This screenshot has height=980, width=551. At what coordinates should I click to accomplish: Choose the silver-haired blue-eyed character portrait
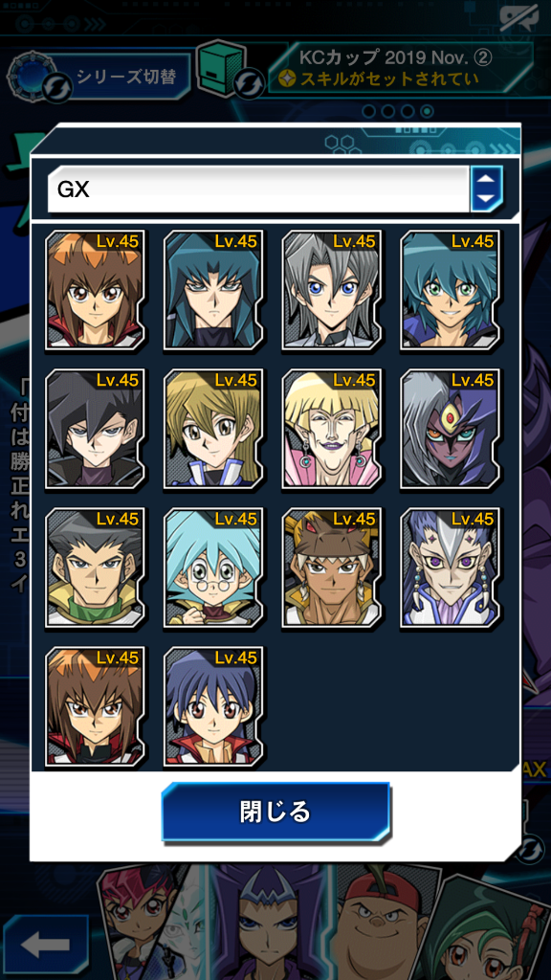point(332,290)
